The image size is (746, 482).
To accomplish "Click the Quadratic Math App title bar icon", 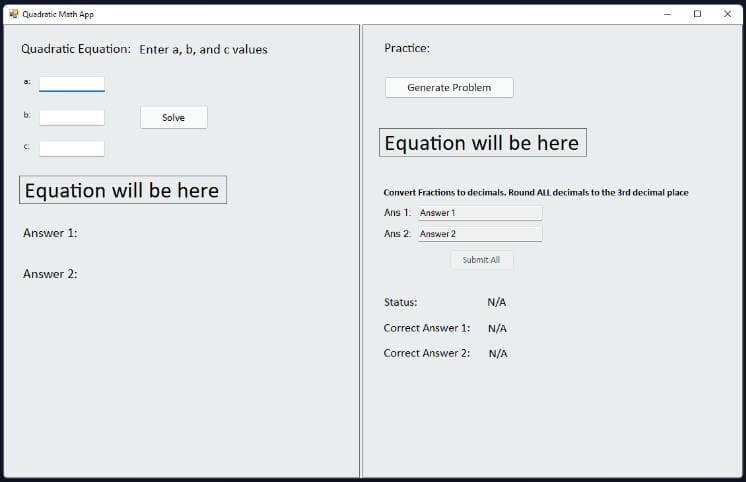I will pyautogui.click(x=13, y=14).
